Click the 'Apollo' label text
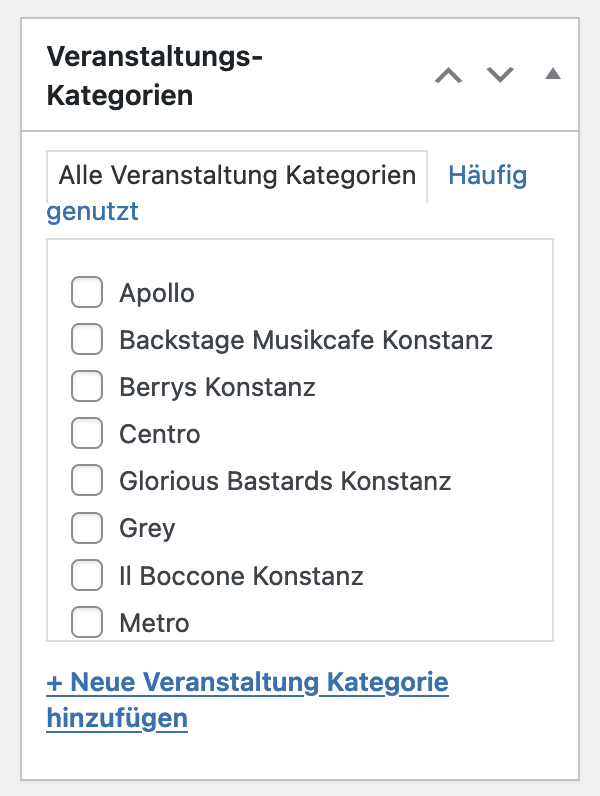The width and height of the screenshot is (600, 796). (x=157, y=293)
